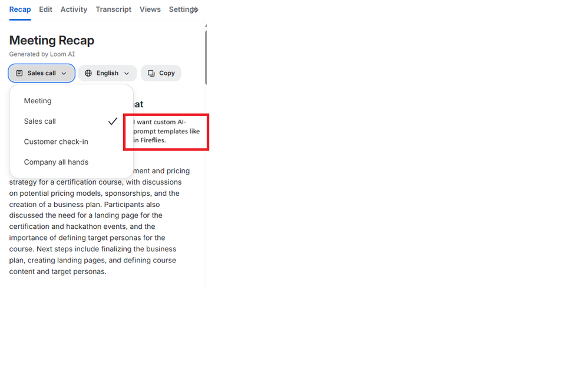Viewport: 588px width, 368px height.
Task: Click the copy icon in Copy button
Action: click(x=151, y=73)
